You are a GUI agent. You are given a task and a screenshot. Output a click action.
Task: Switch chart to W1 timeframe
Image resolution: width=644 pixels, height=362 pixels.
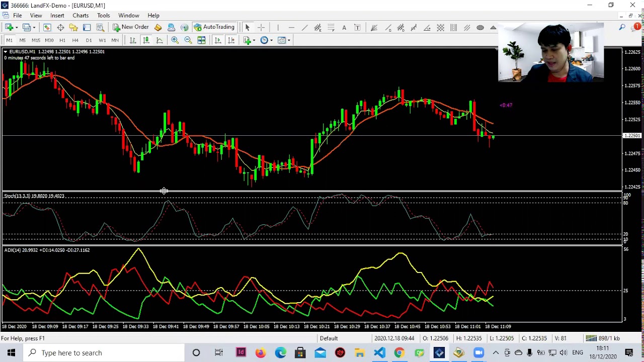coord(102,40)
